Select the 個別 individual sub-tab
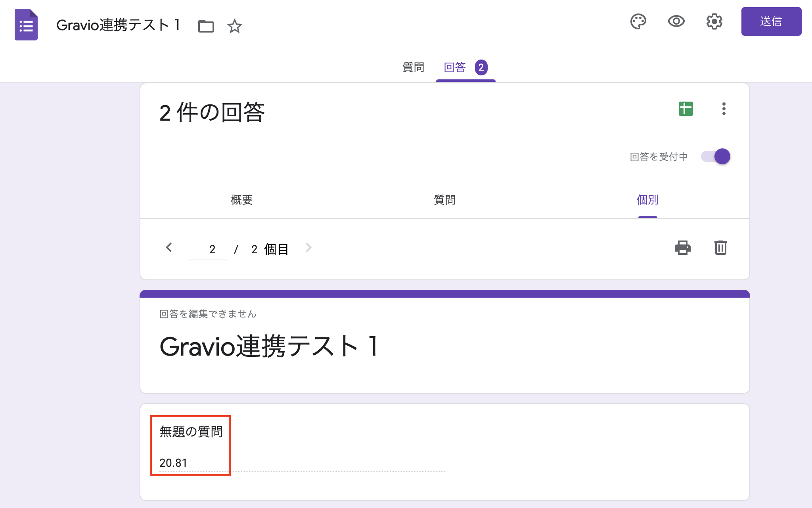Viewport: 812px width, 508px height. click(x=648, y=200)
